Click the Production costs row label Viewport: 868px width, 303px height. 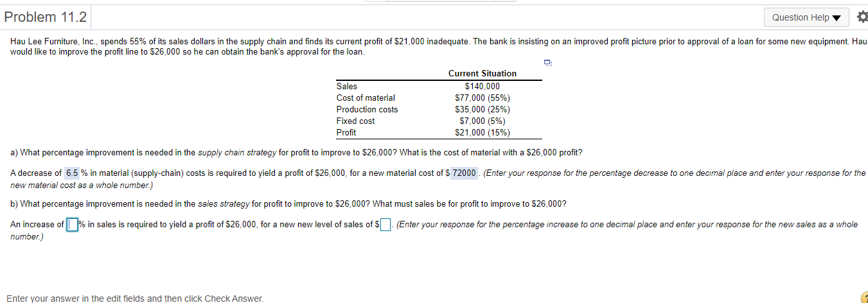tap(367, 109)
